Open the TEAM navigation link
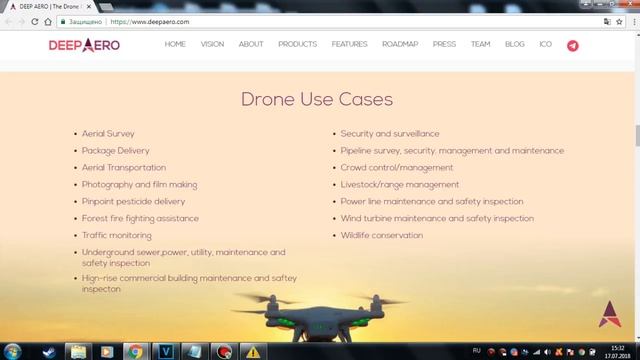This screenshot has width=640, height=360. tap(480, 44)
